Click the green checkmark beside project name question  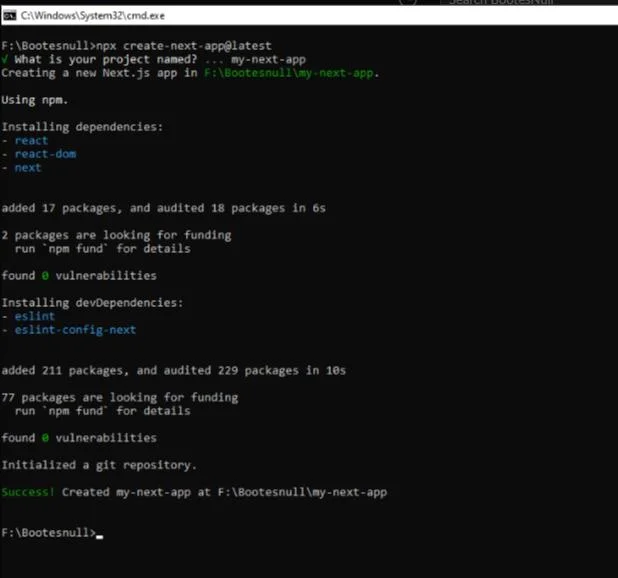(x=5, y=59)
